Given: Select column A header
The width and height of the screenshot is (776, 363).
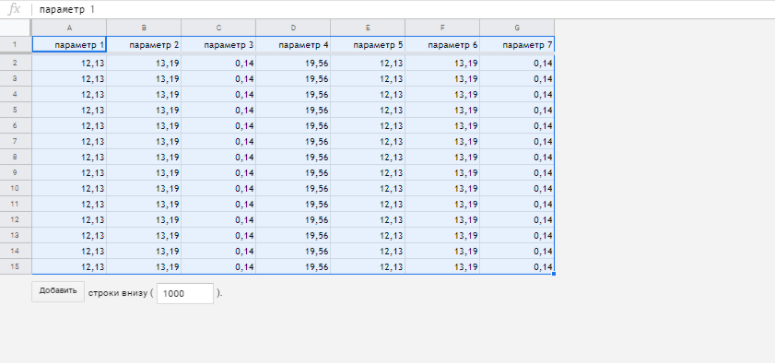Looking at the screenshot, I should point(69,28).
